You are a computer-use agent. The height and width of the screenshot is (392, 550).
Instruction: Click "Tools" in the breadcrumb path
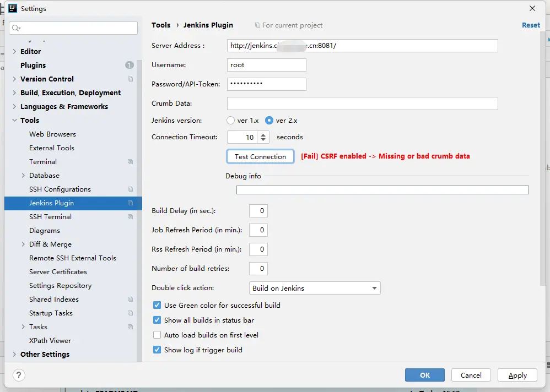pos(161,25)
